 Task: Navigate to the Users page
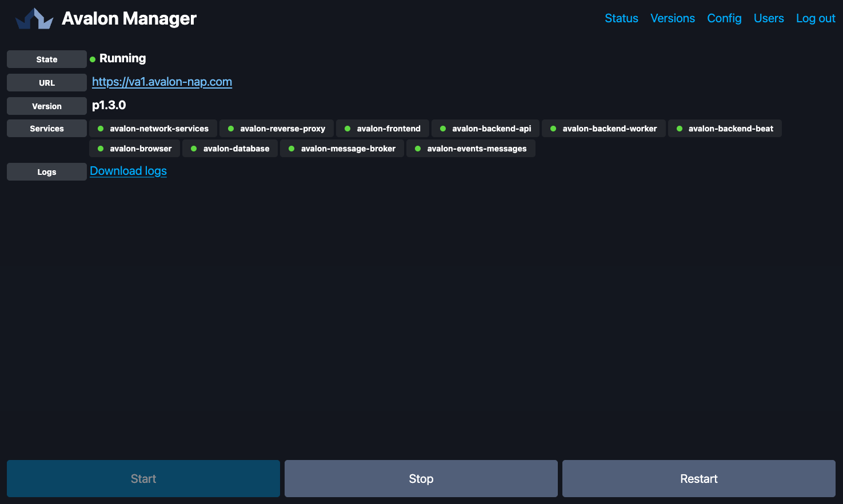click(x=769, y=18)
